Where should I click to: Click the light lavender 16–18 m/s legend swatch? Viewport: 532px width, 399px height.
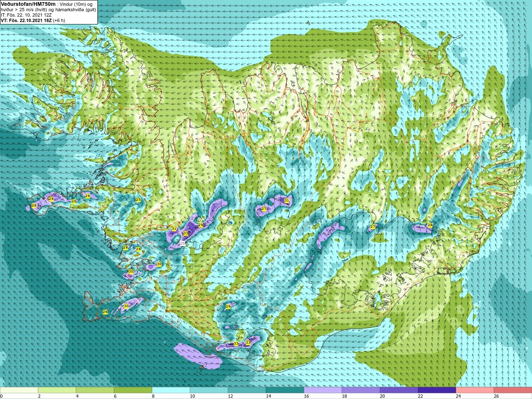323,390
